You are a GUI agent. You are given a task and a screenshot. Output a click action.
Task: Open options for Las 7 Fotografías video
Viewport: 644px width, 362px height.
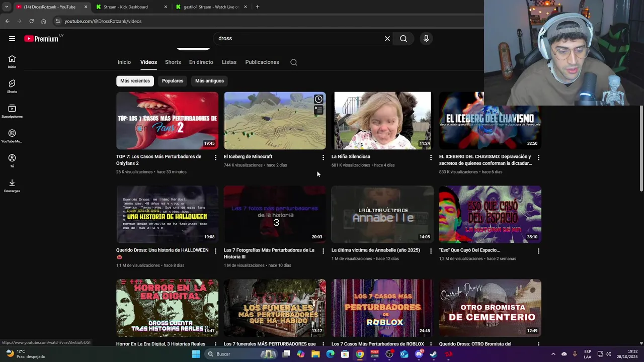[323, 251]
